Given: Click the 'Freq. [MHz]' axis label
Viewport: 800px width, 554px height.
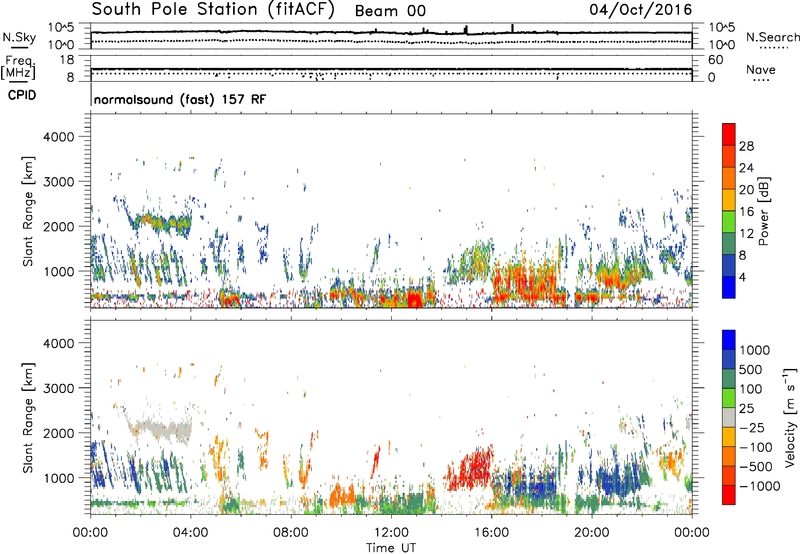Looking at the screenshot, I should point(18,67).
